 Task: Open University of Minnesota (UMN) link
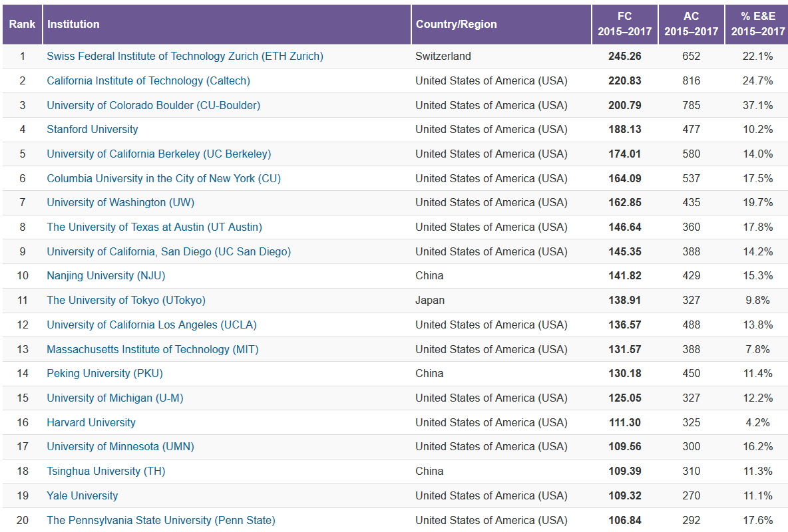point(120,447)
